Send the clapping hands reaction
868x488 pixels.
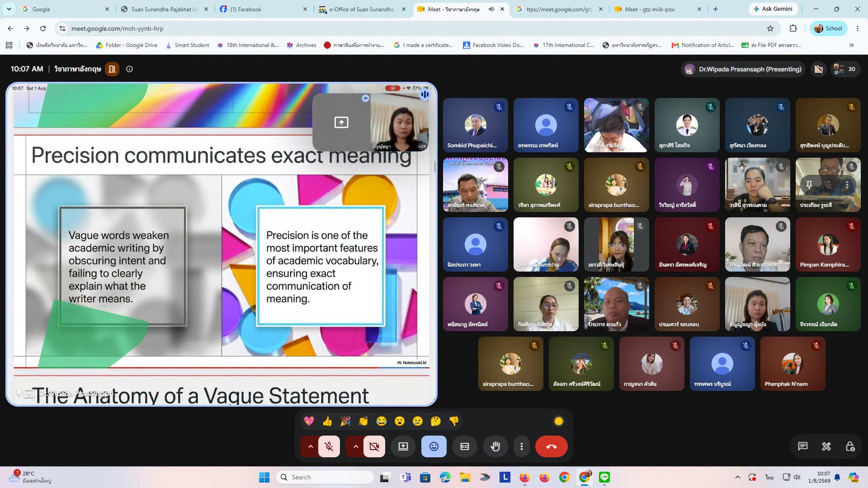[x=363, y=421]
